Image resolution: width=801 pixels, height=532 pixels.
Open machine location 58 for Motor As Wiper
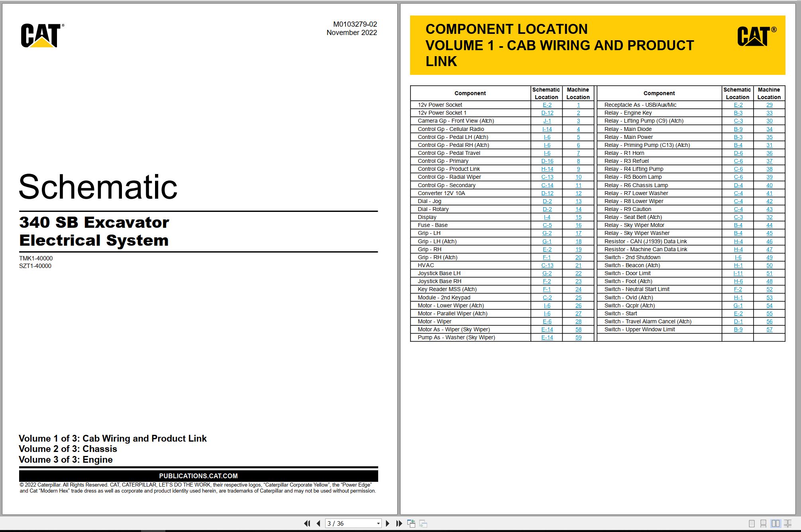click(578, 329)
